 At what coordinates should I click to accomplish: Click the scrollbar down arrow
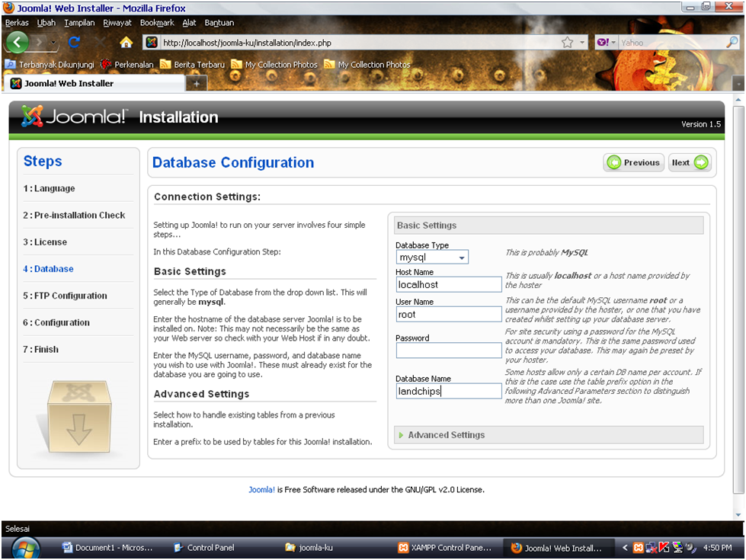[x=738, y=515]
